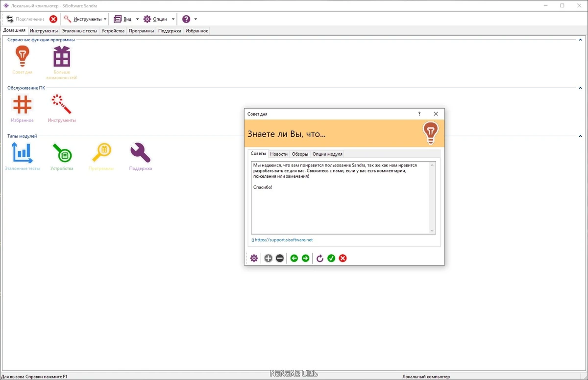Switch to the Поддержка tab
Viewport: 588px width, 380px height.
[x=170, y=31]
